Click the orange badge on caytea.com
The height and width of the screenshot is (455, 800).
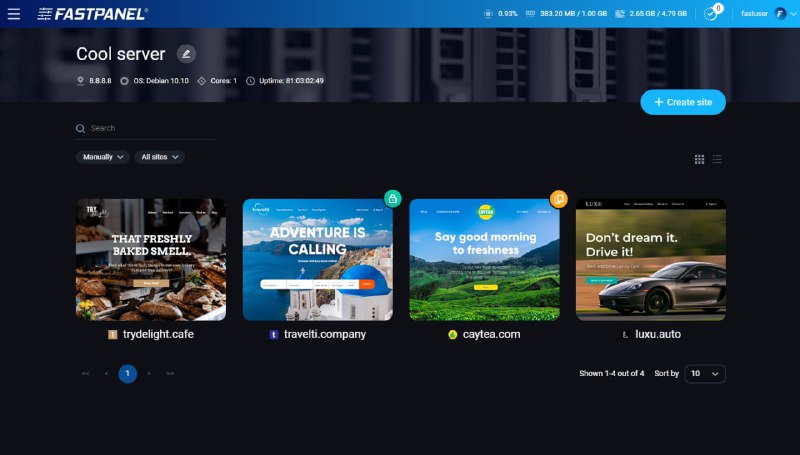(x=558, y=198)
